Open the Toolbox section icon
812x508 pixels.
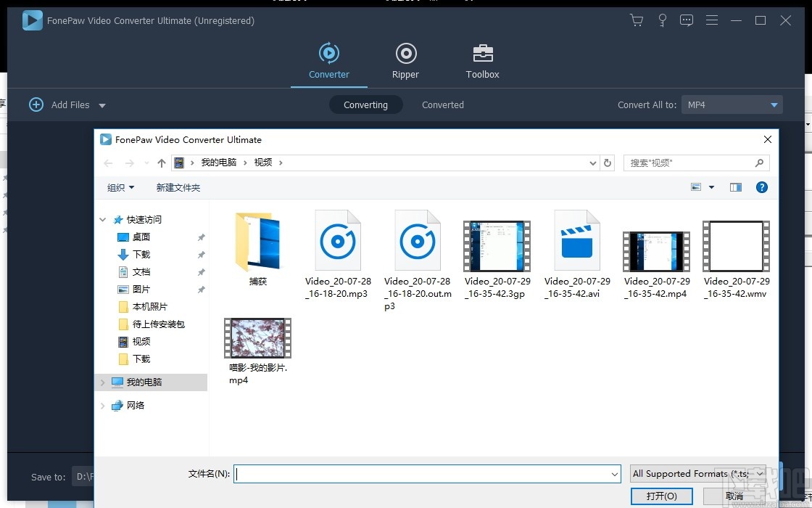click(x=482, y=53)
